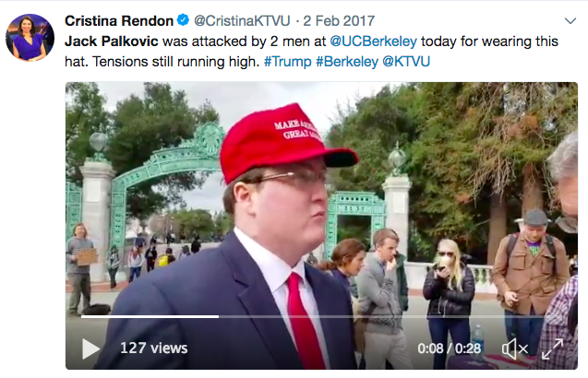Open Cristina Rendon's profile picture
588x378 pixels.
[x=30, y=38]
